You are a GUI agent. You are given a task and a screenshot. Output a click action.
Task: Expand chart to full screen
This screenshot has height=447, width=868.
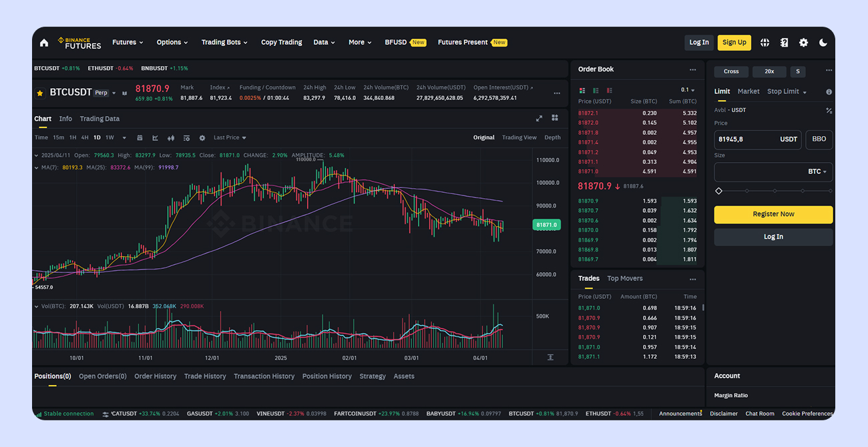click(539, 118)
